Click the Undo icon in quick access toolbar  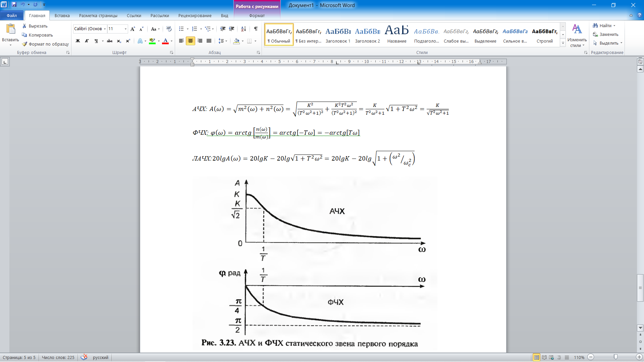click(23, 5)
